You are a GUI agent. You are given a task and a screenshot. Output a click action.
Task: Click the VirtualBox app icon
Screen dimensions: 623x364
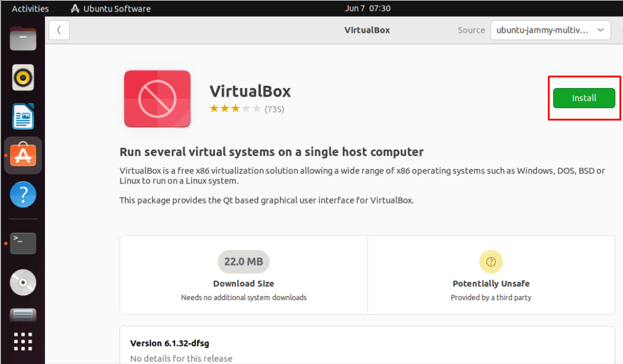158,99
